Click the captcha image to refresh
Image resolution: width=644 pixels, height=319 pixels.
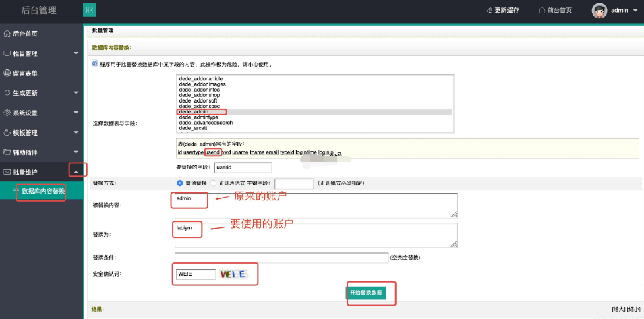click(x=233, y=274)
